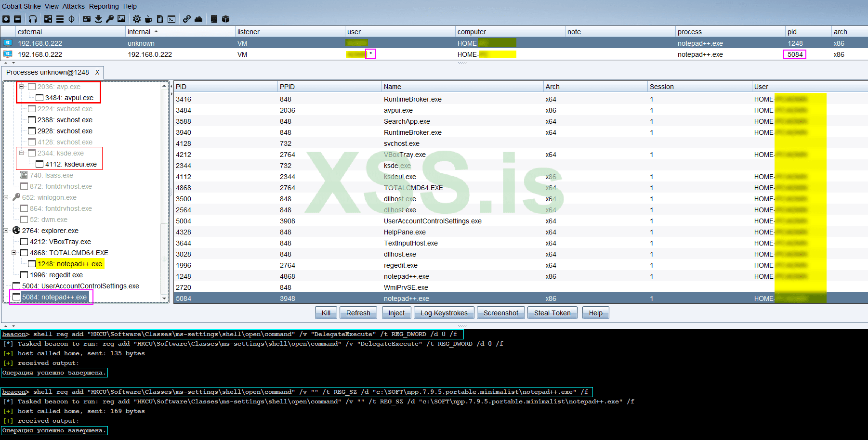The image size is (868, 440).
Task: Click the cloud manage web server icon
Action: [198, 19]
